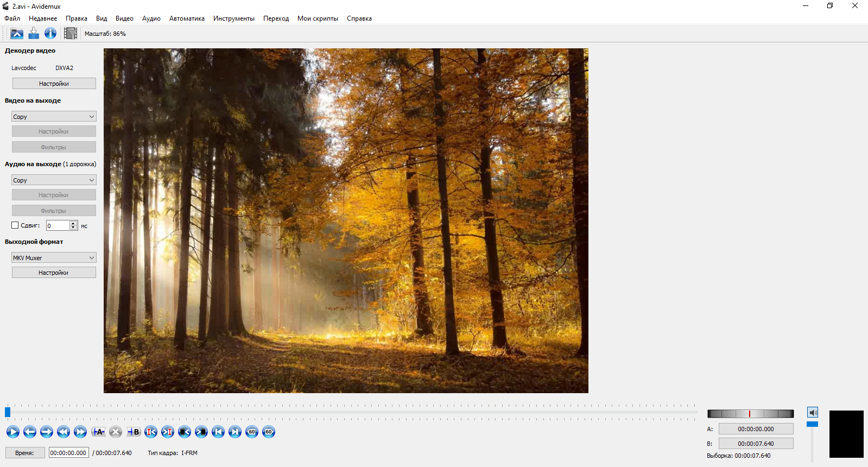This screenshot has height=467, width=868.
Task: Jump to previous keyframe with double-arrow
Action: pyautogui.click(x=64, y=432)
